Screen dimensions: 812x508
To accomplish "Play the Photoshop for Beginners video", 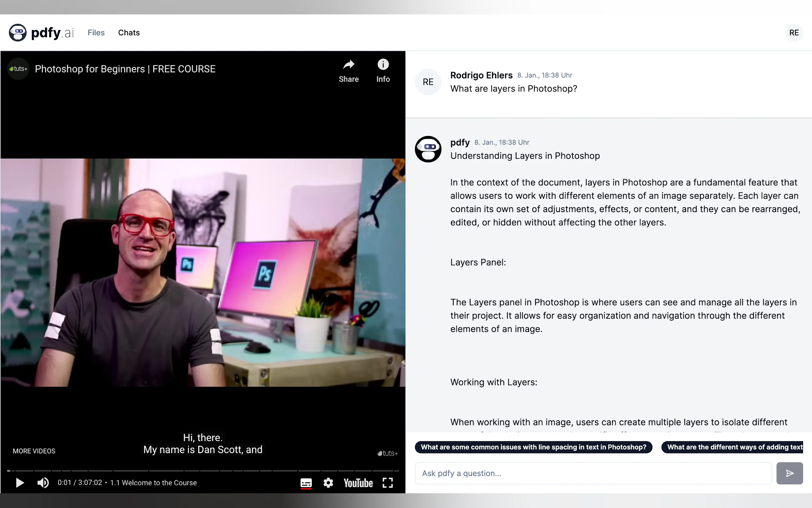I will [x=20, y=483].
